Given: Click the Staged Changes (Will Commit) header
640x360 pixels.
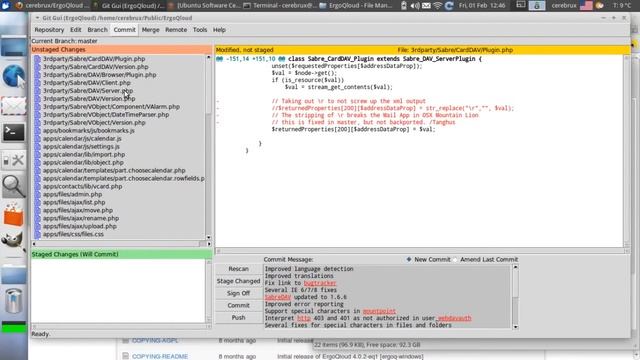Looking at the screenshot, I should tap(121, 254).
